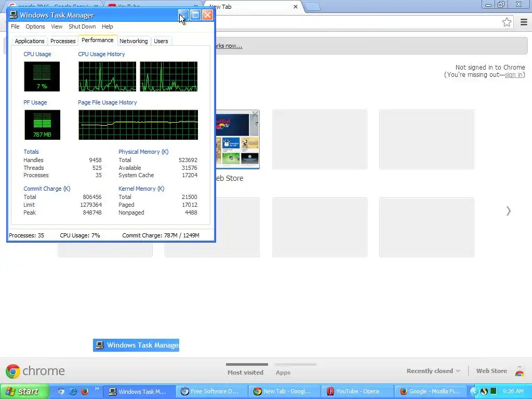Screen dimensions: 532x399
Task: Click the Page File Usage History graph
Action: [x=138, y=125]
